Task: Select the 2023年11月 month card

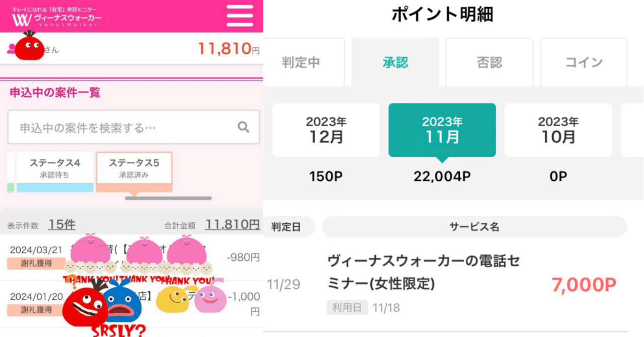Action: [442, 130]
